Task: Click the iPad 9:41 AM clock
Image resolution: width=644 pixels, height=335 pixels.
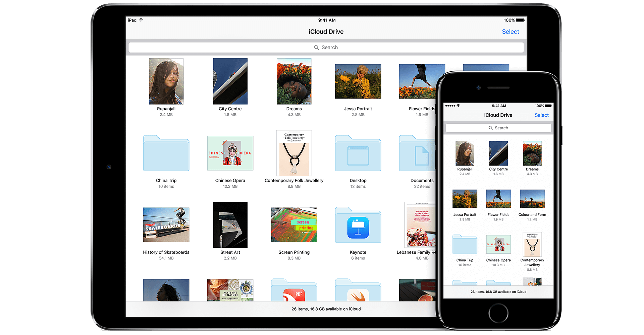Action: [327, 20]
